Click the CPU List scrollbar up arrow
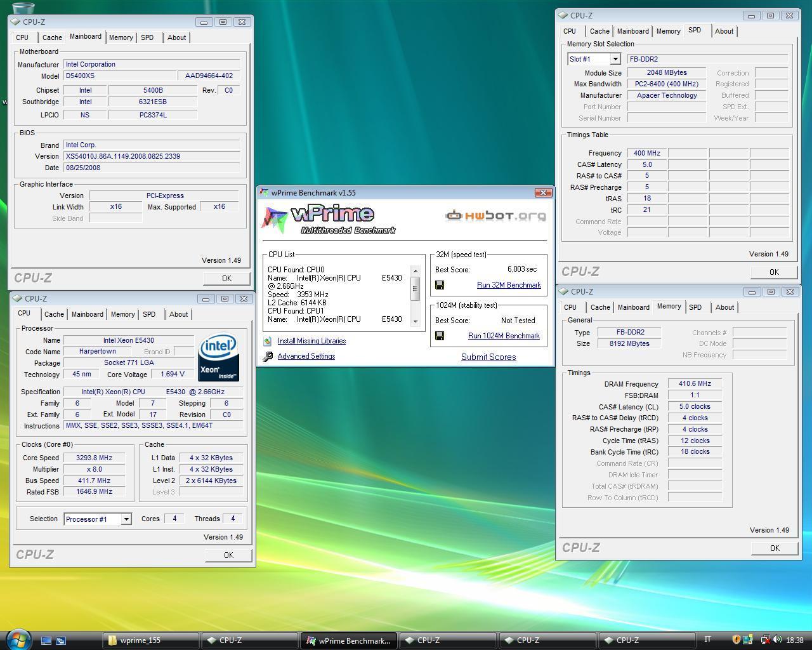Image resolution: width=812 pixels, height=650 pixels. tap(416, 271)
